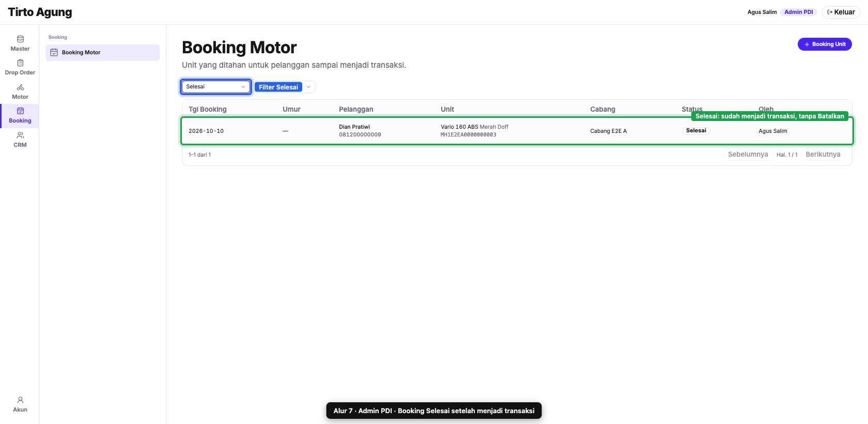Screen dimensions: 868x424
Task: Click the Cabang E2E A cell
Action: pos(608,131)
